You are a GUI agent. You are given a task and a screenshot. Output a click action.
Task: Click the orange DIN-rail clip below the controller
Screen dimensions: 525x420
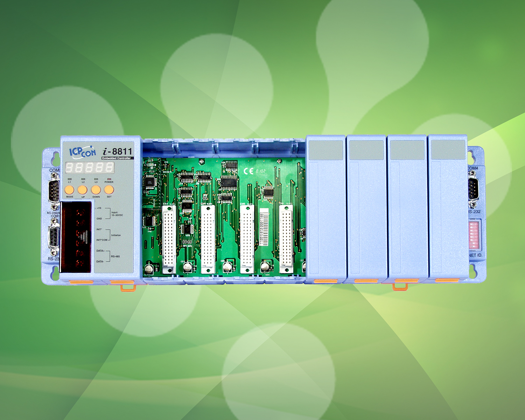pos(128,287)
